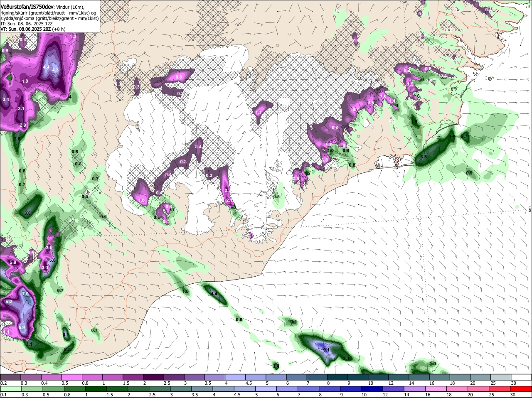Click the 'IT: Sun. 08. 06. 2025 12Z' line
The height and width of the screenshot is (398, 532).
pos(26,24)
